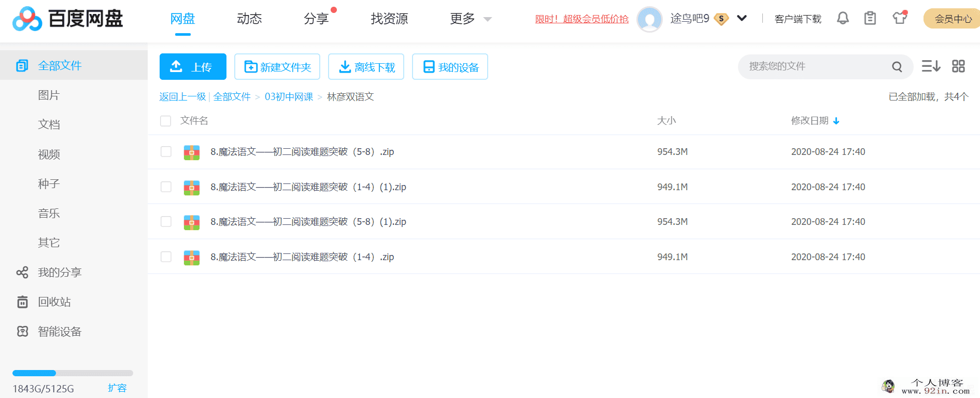
Task: Switch to 分享 tab
Action: tap(316, 19)
